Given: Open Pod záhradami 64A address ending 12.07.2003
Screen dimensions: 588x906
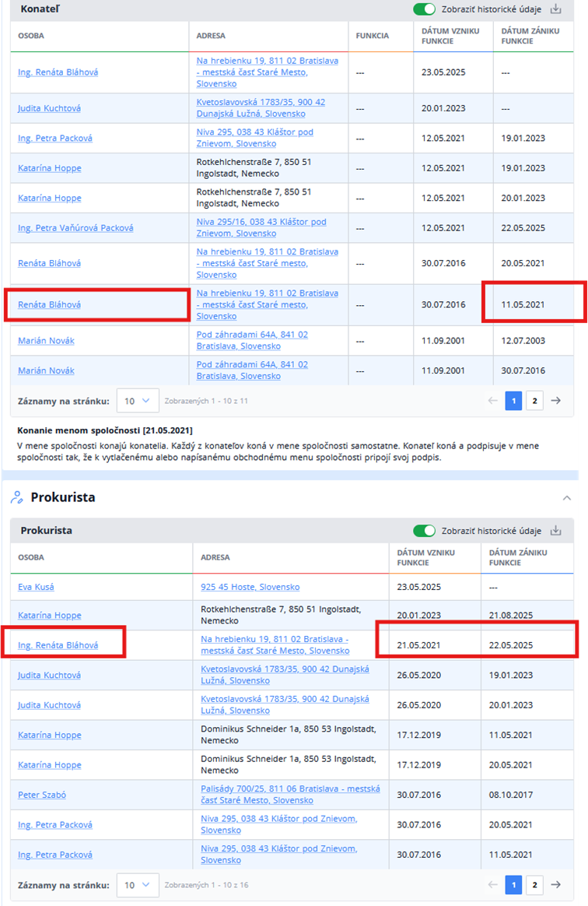Looking at the screenshot, I should (x=252, y=340).
